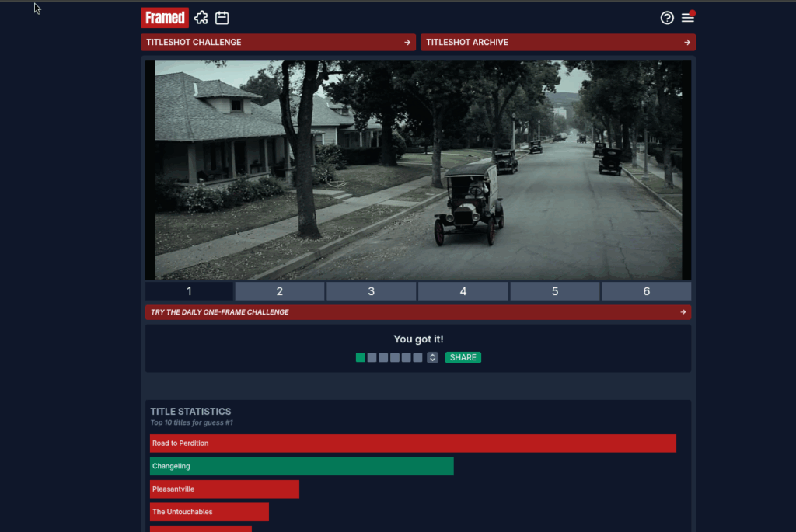Go to frame 6

(x=646, y=291)
